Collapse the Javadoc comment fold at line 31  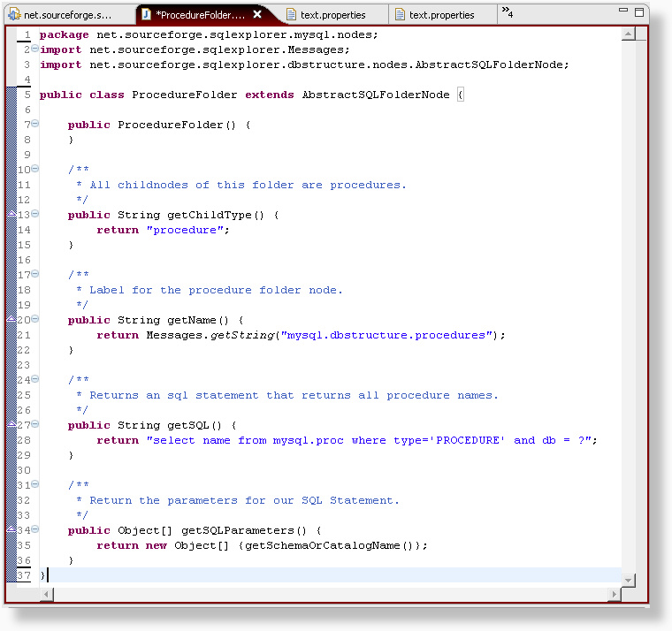coord(35,484)
